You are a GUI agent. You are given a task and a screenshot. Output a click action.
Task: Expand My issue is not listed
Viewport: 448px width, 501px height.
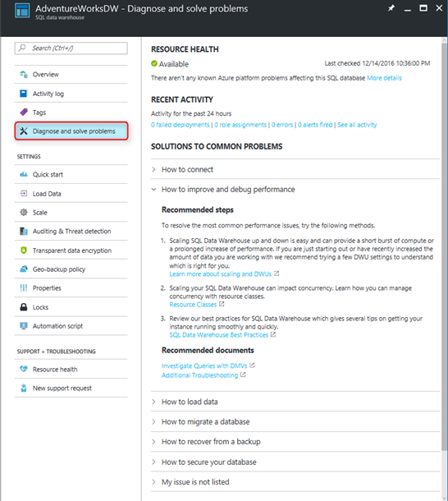[295, 482]
